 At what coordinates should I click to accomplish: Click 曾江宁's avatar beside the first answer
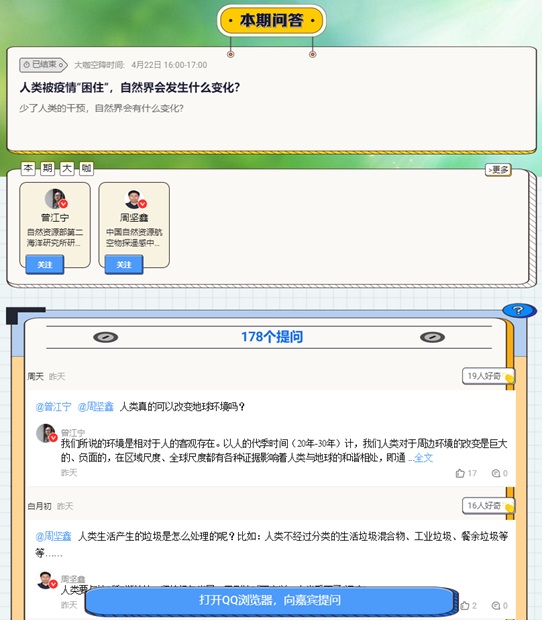(46, 433)
